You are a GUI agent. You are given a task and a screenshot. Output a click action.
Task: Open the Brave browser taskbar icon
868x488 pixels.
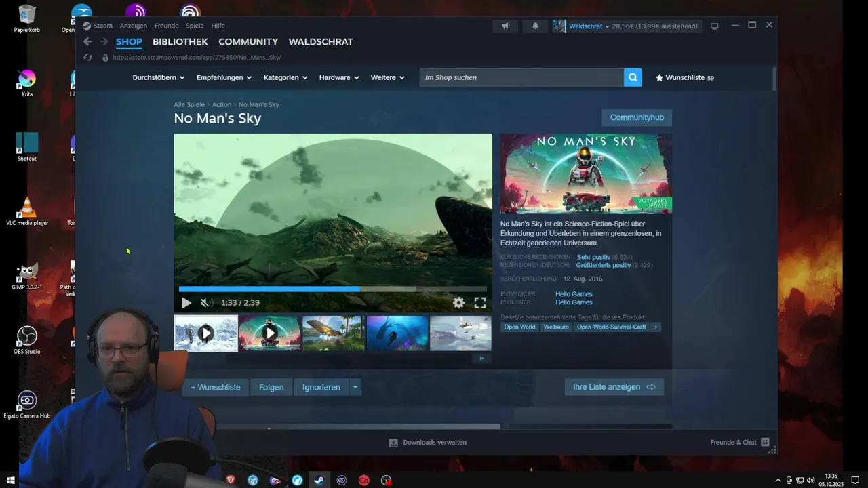(x=231, y=481)
